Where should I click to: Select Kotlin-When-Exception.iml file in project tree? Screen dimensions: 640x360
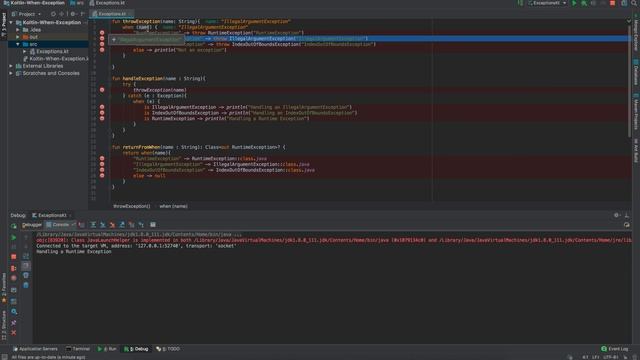(56, 59)
